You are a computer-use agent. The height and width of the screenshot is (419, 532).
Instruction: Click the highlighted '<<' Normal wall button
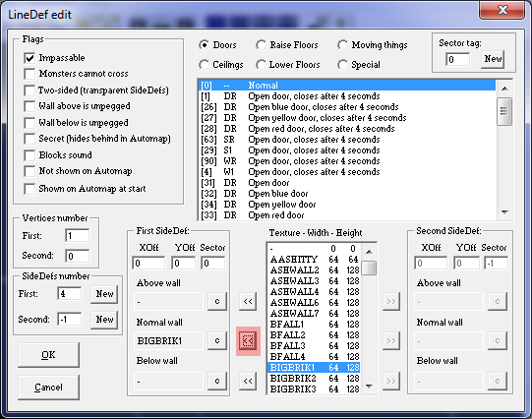tap(248, 340)
